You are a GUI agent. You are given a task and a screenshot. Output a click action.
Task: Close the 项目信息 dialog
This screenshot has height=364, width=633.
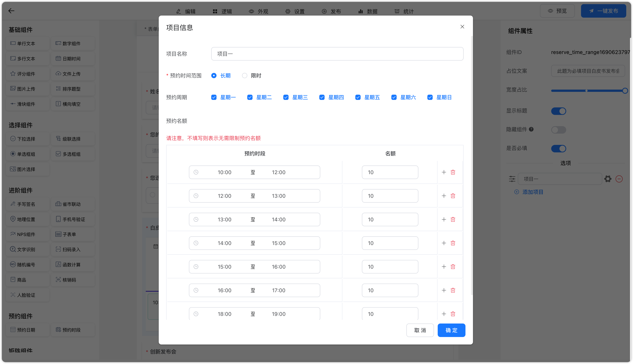pyautogui.click(x=462, y=27)
